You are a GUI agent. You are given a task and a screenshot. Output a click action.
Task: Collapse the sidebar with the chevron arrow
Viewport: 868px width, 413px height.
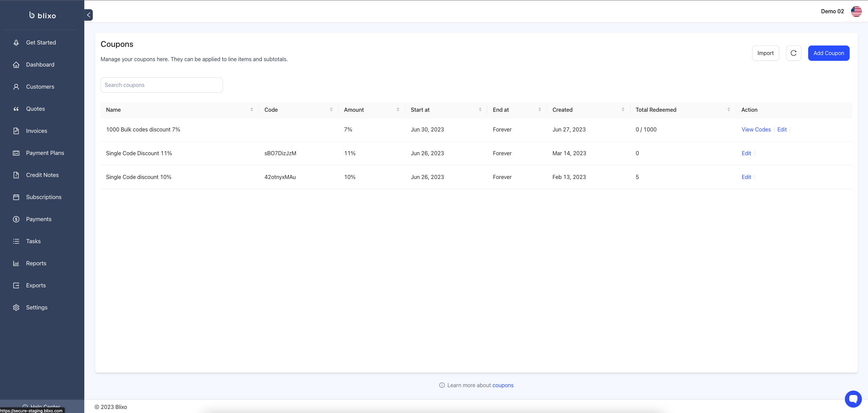tap(88, 15)
